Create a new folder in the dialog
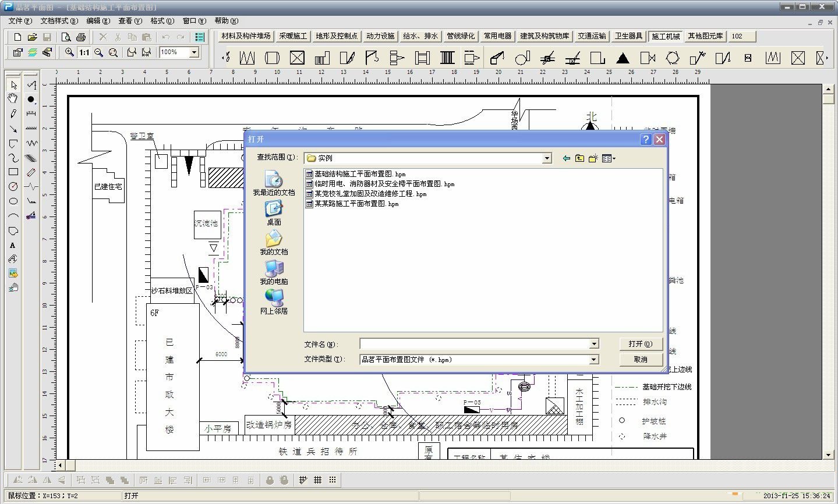Viewport: 838px width, 504px height. [593, 158]
